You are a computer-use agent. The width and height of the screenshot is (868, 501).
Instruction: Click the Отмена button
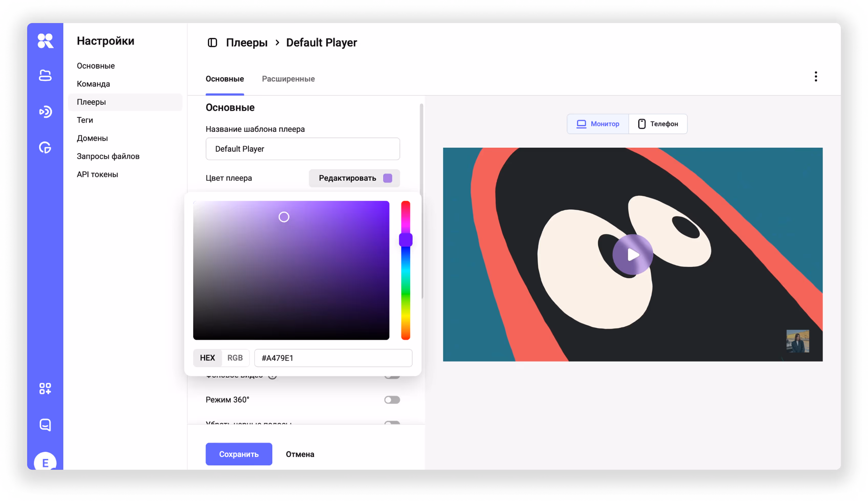pyautogui.click(x=300, y=454)
